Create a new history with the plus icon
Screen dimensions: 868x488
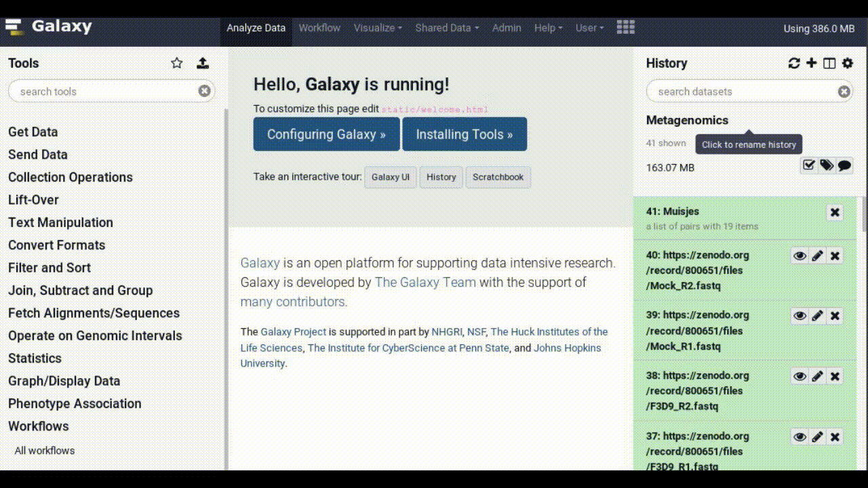tap(811, 63)
